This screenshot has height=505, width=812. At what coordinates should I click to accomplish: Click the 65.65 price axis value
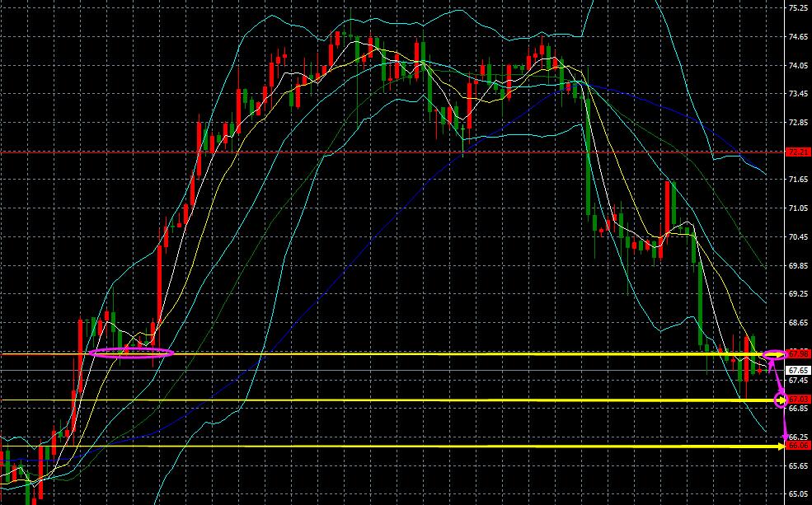(798, 465)
